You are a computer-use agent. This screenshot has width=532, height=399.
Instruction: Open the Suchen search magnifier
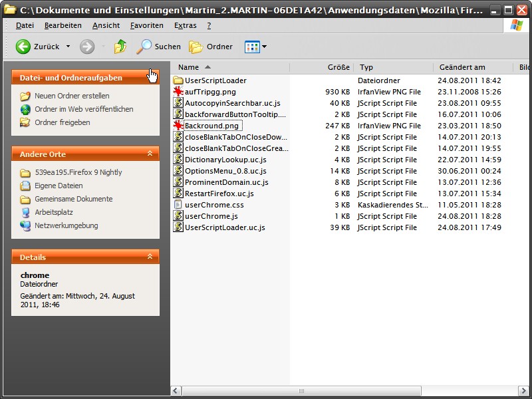(144, 47)
